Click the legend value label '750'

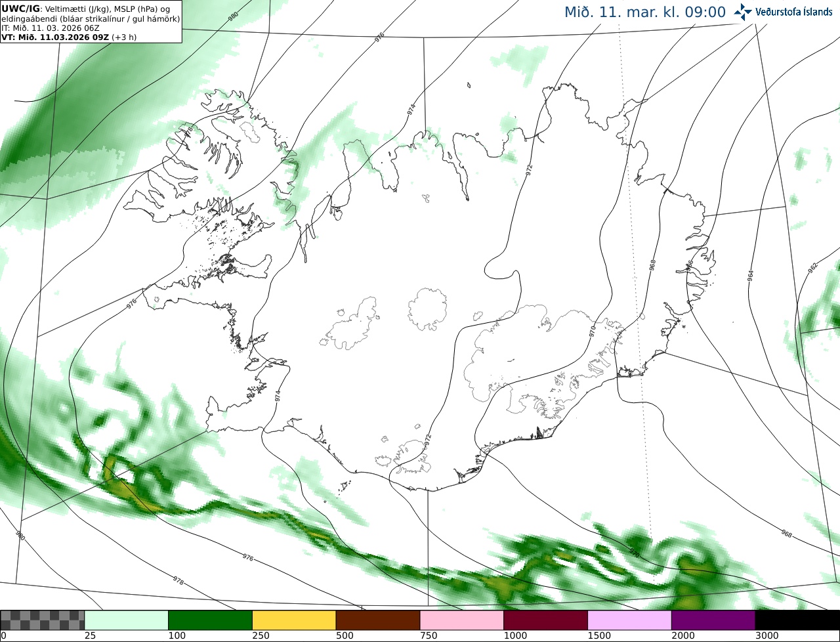[429, 636]
